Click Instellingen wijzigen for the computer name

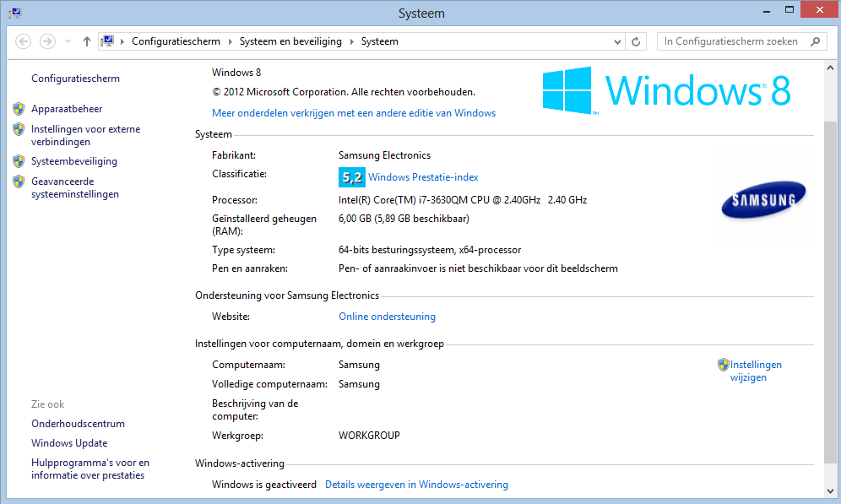756,371
